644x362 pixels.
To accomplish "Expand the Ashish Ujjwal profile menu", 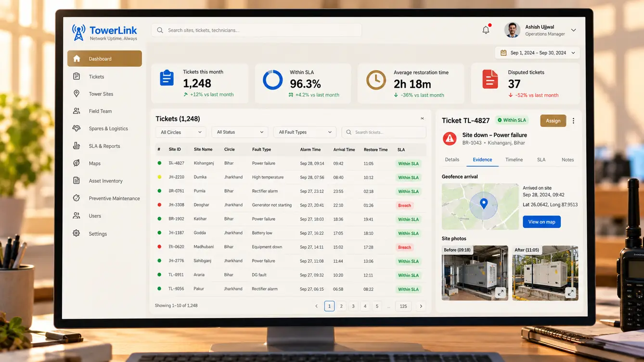I will tap(574, 30).
